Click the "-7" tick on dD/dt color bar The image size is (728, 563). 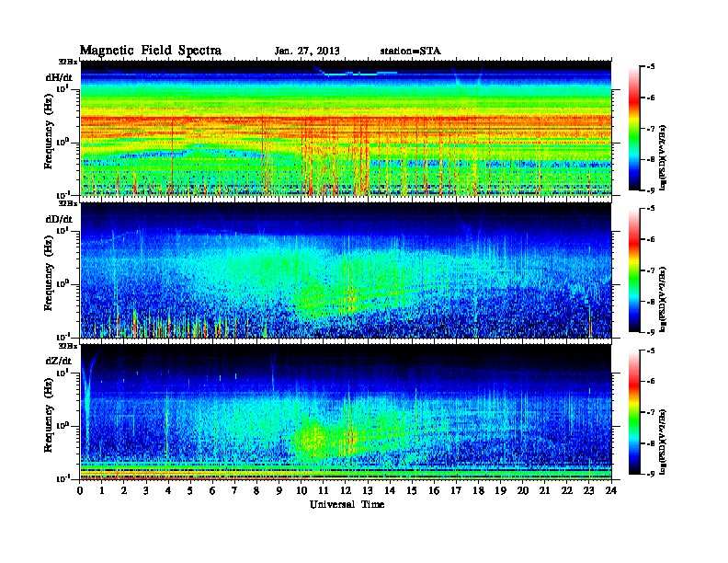(x=651, y=270)
